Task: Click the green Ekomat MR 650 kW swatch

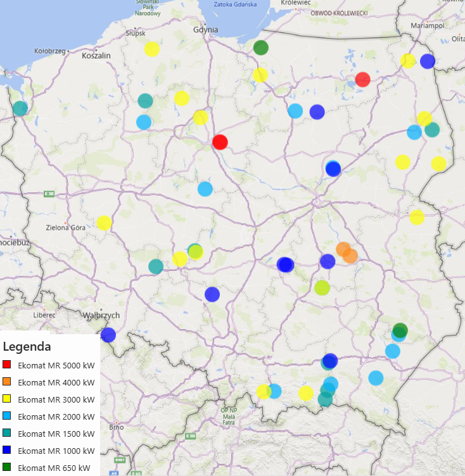Action: click(x=7, y=468)
